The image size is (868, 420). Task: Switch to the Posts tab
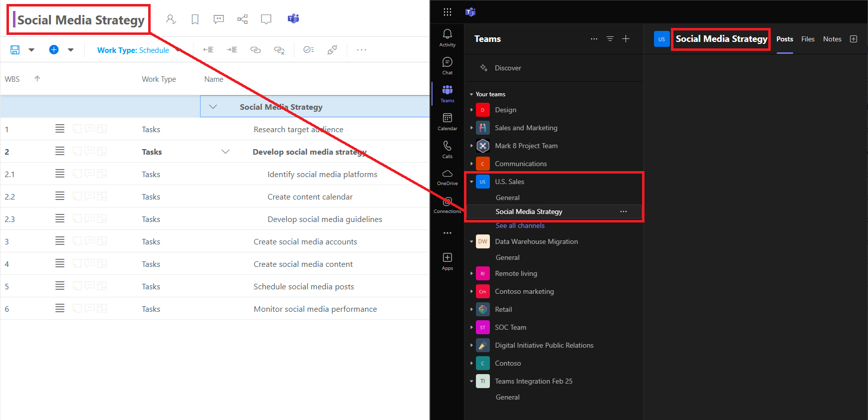pyautogui.click(x=785, y=39)
